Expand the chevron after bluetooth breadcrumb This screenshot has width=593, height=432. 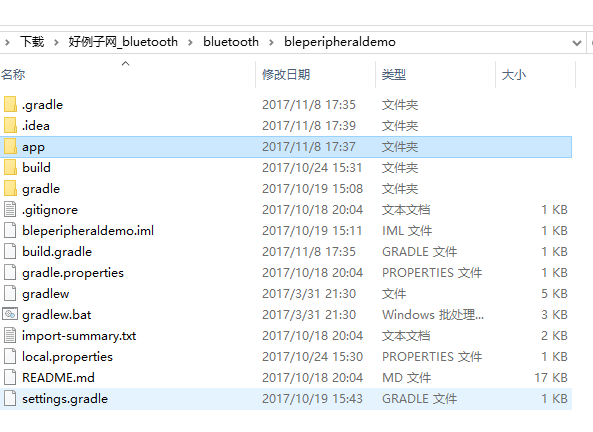(x=271, y=42)
